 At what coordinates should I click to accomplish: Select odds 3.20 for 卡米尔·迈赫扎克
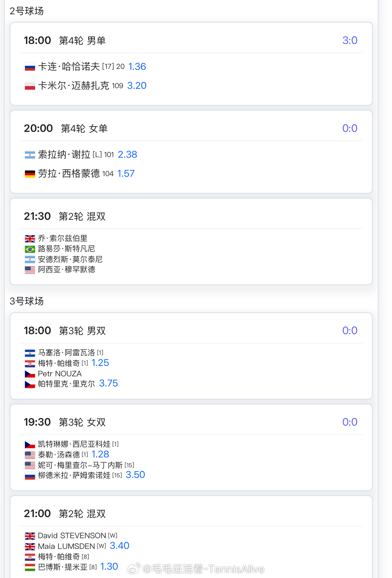[137, 86]
